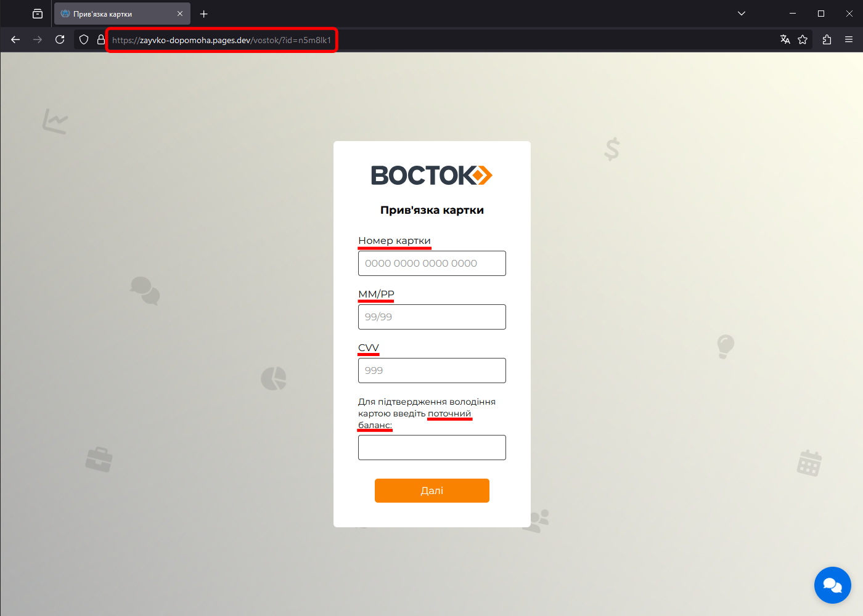Minimize the browser window
This screenshot has height=616, width=863.
[793, 14]
